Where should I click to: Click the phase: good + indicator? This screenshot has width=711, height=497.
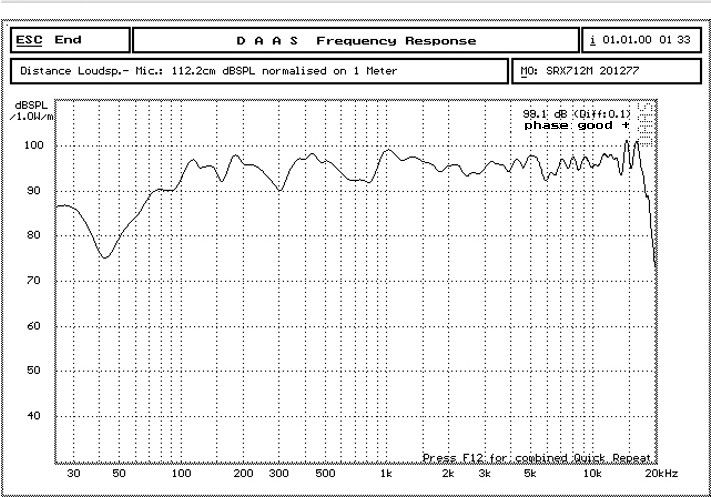tap(577, 125)
